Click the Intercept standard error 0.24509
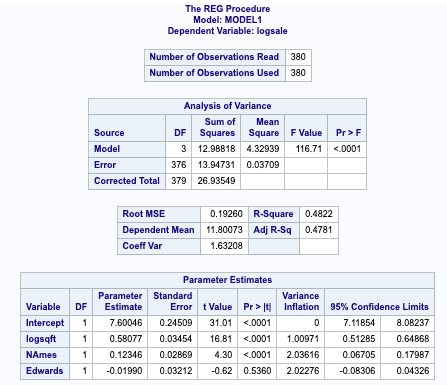The width and height of the screenshot is (447, 385). (x=176, y=323)
